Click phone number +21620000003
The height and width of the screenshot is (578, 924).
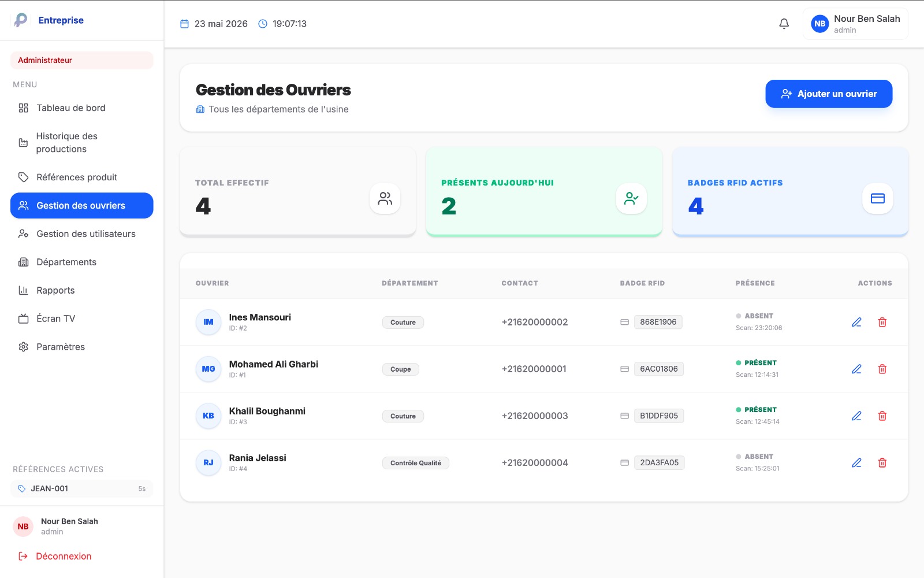(x=535, y=416)
